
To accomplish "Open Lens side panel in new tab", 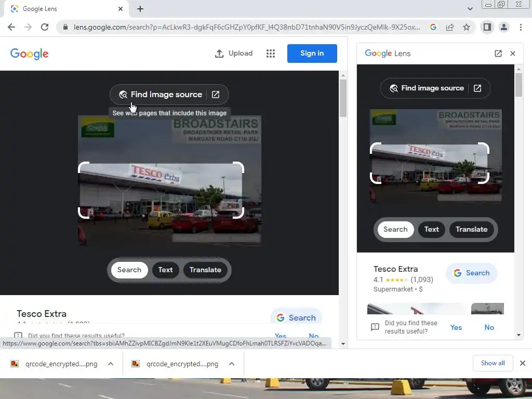I will coord(498,54).
